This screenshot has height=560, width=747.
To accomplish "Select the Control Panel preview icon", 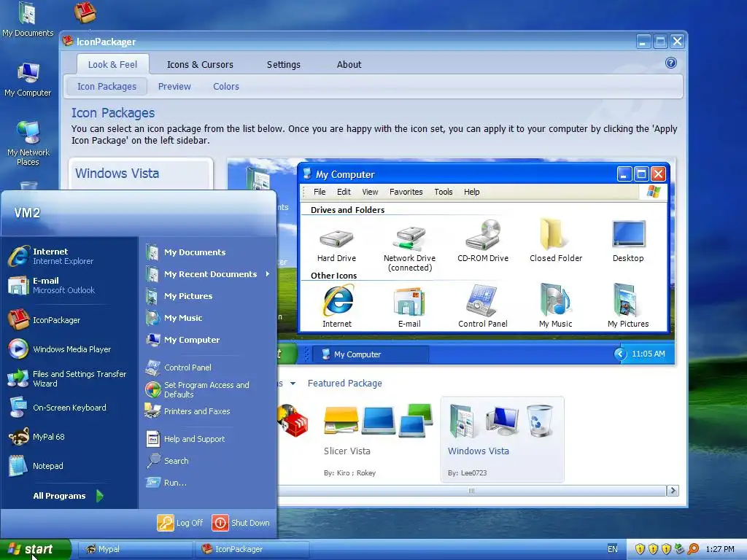I will (483, 306).
